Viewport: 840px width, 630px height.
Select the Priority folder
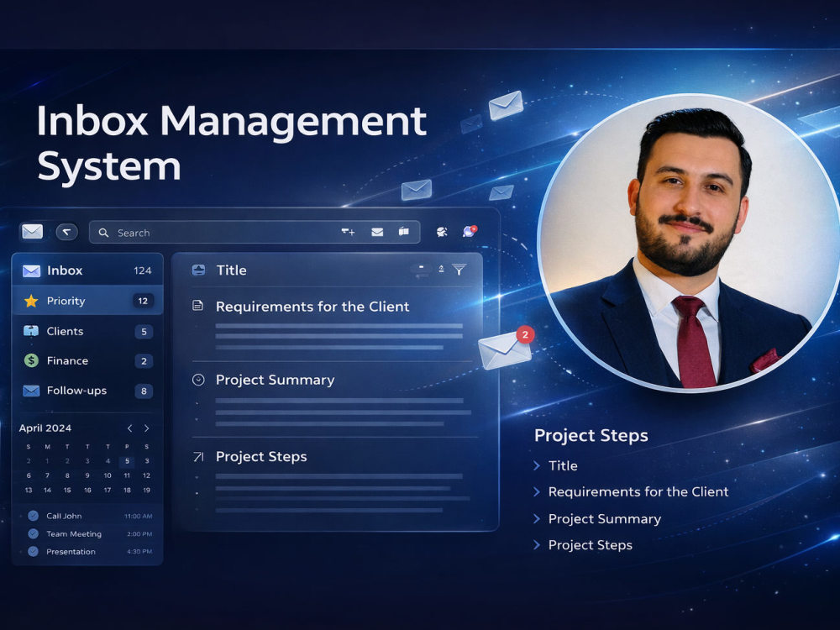87,301
